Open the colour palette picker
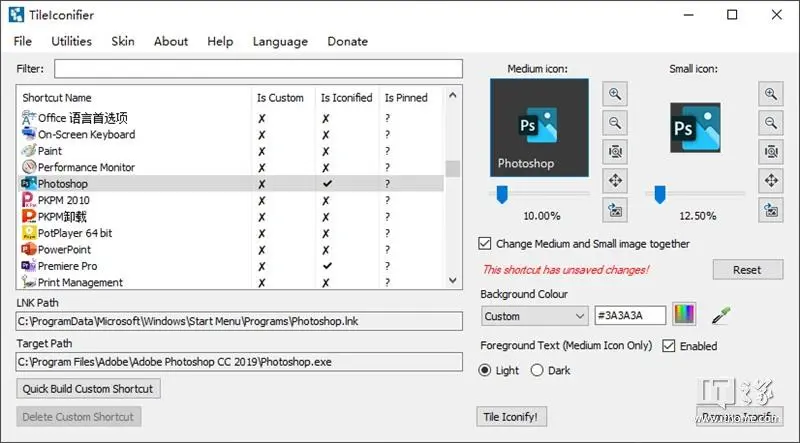Viewport: 800px width, 443px height. [684, 314]
